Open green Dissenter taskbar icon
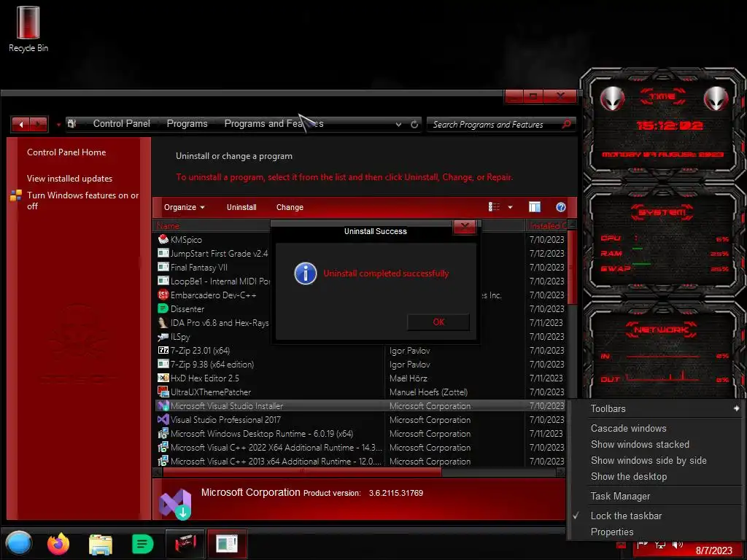 142,544
